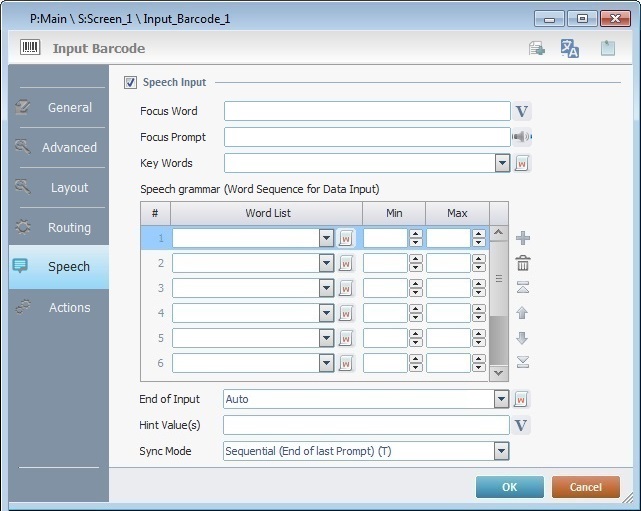Increase Min value in row 3
The image size is (641, 511).
(x=415, y=284)
